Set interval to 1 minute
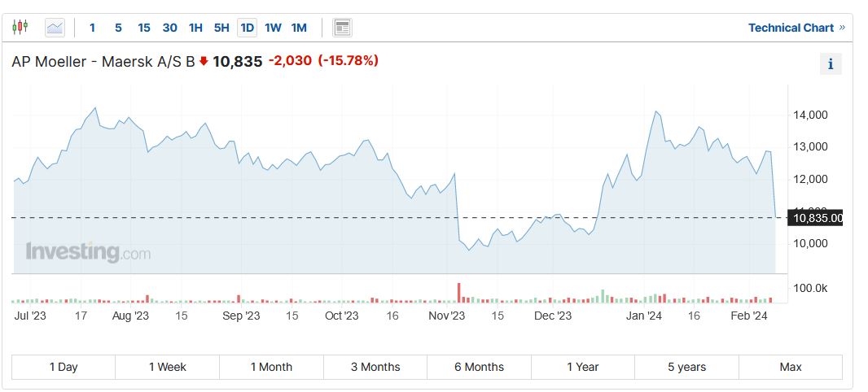 click(x=92, y=28)
